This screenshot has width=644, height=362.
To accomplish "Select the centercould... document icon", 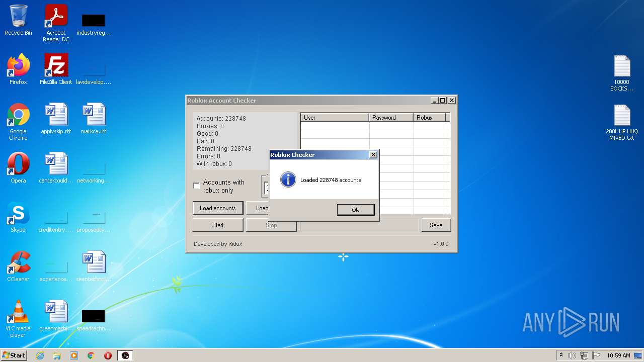I will (56, 168).
